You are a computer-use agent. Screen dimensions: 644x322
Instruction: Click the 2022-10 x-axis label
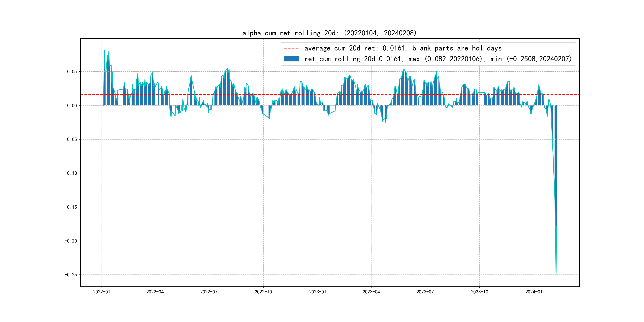[263, 292]
